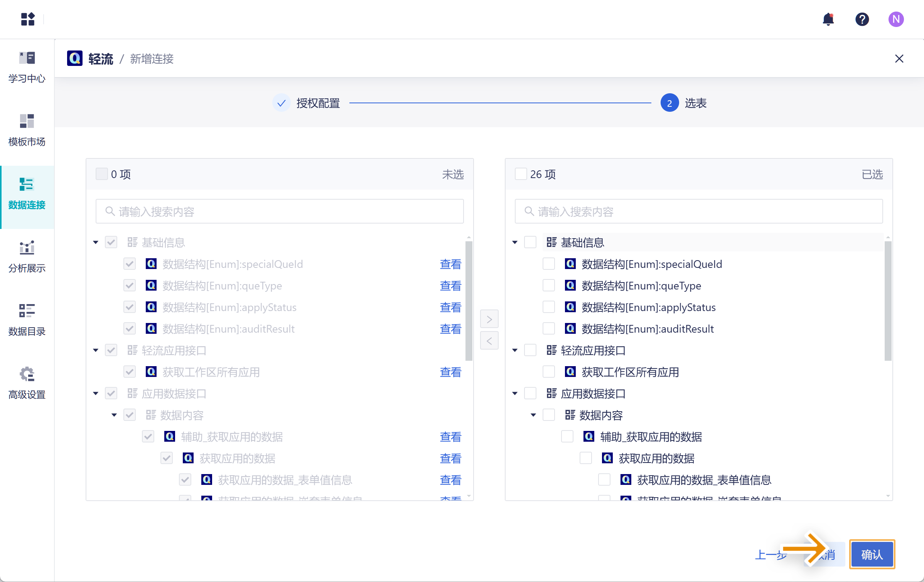
Task: Select all 26 项 checkbox
Action: [521, 174]
